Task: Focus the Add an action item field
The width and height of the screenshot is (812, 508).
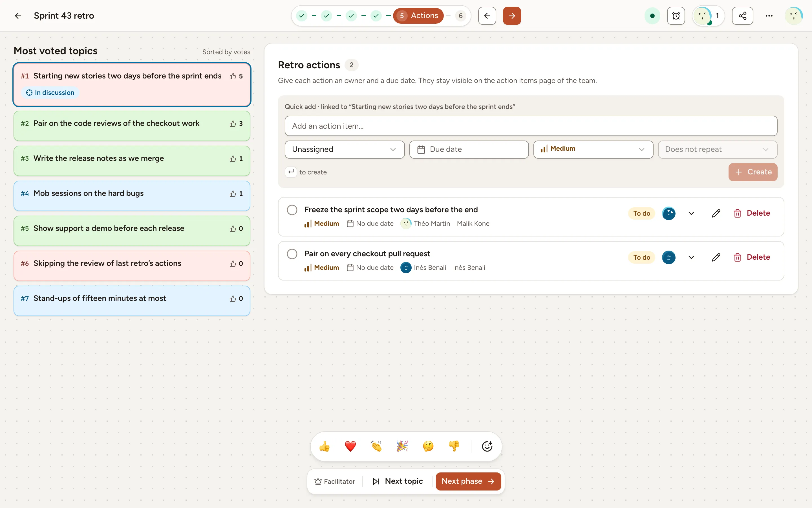Action: click(531, 126)
